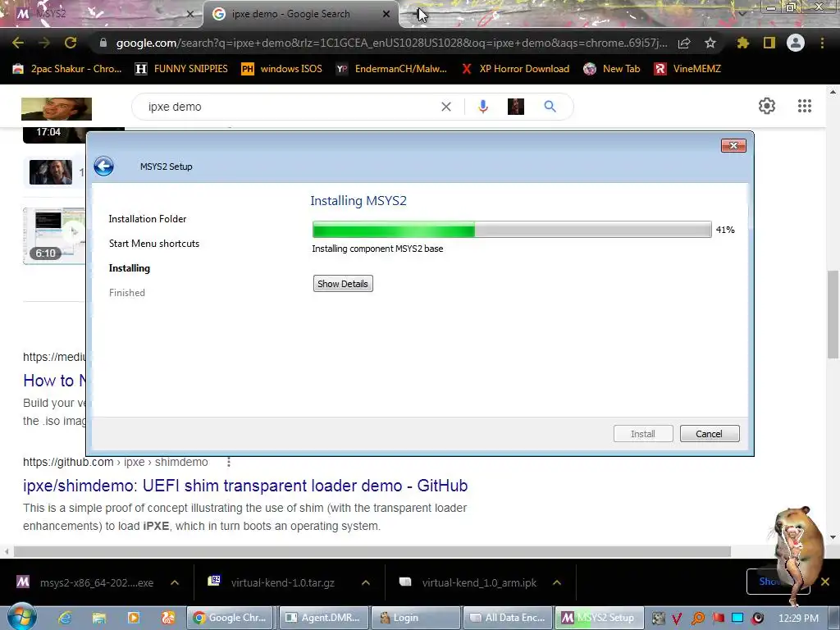The height and width of the screenshot is (630, 840).
Task: Click Show Details in MSYS2 installer
Action: 343,283
